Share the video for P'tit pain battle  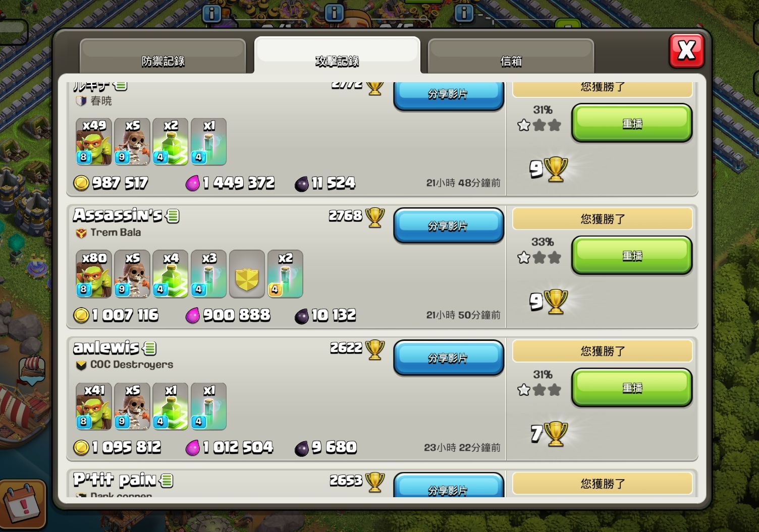448,486
